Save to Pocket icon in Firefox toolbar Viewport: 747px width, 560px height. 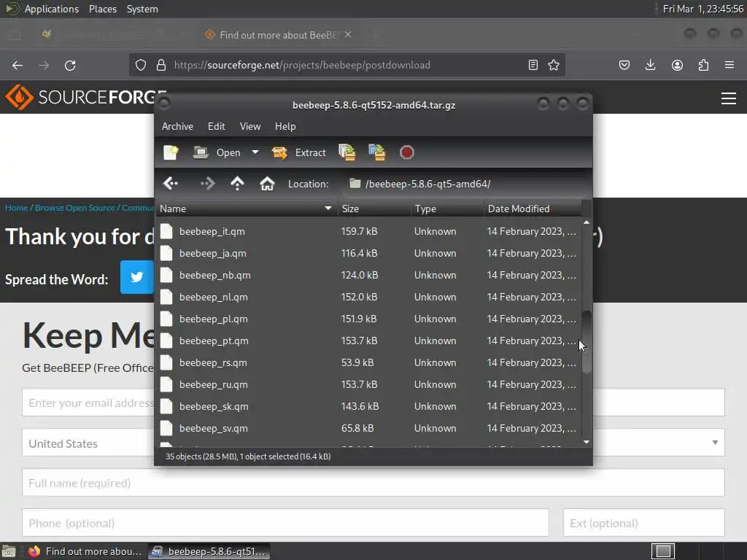pos(624,65)
